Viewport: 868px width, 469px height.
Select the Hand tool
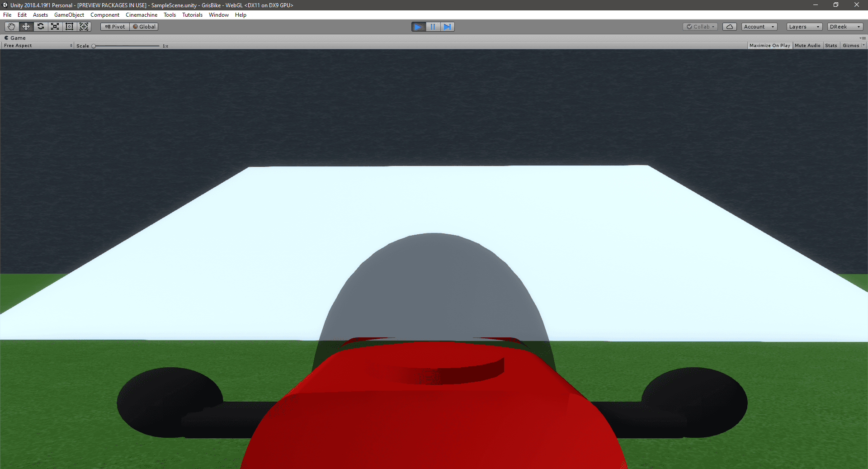click(x=11, y=27)
